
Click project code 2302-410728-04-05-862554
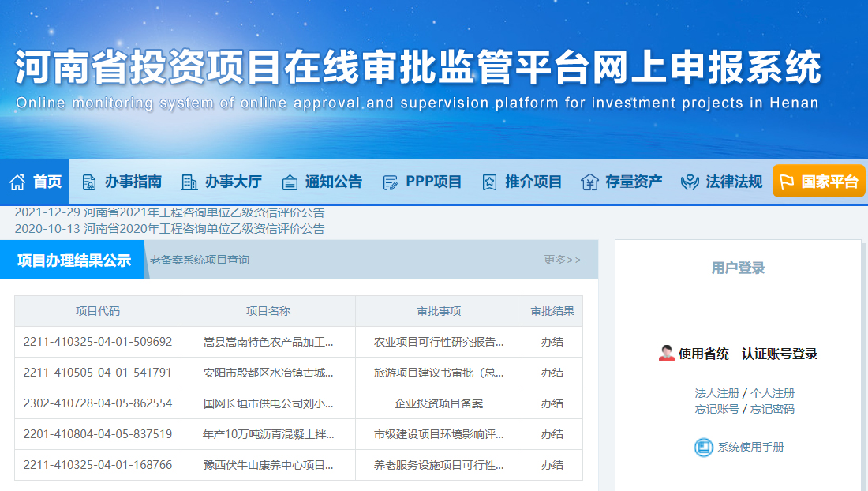point(97,403)
